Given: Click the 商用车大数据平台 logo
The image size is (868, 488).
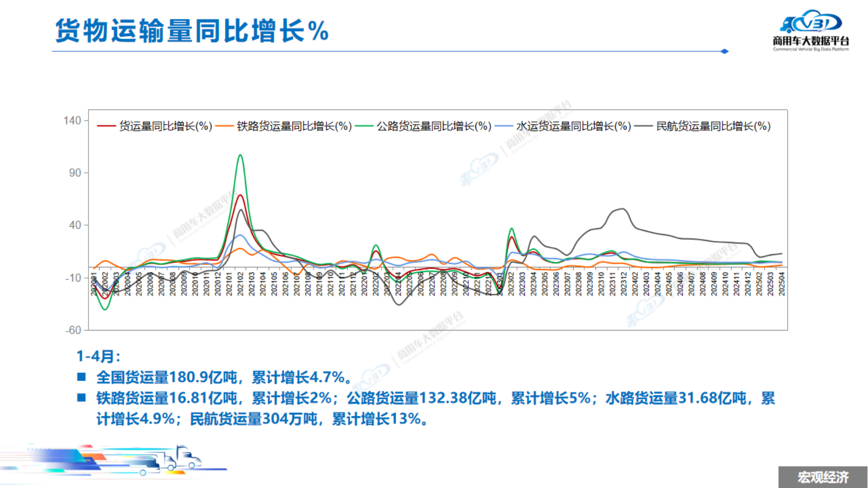Looking at the screenshot, I should (811, 30).
